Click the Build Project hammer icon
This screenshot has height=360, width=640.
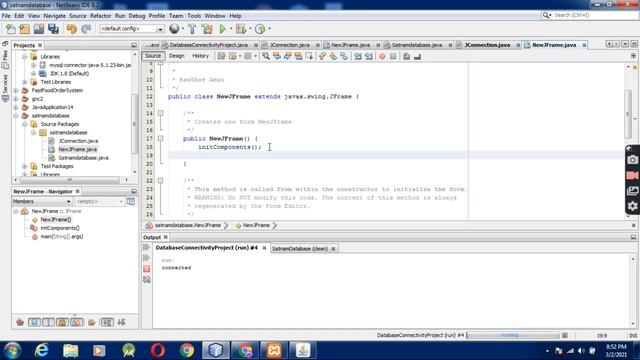click(192, 29)
